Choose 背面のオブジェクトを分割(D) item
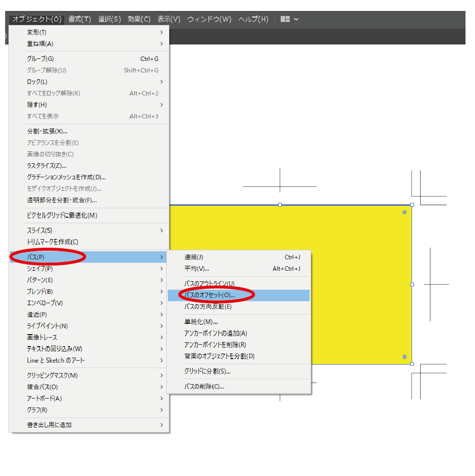This screenshot has height=476, width=475. click(x=239, y=357)
